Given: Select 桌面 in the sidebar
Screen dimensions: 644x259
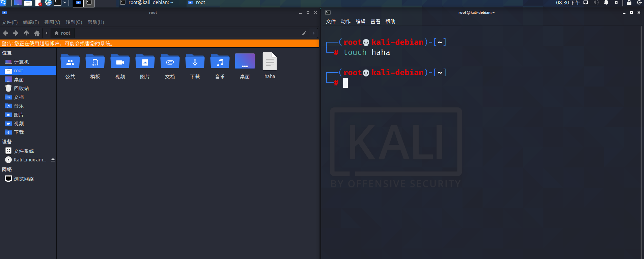Looking at the screenshot, I should coord(28,80).
